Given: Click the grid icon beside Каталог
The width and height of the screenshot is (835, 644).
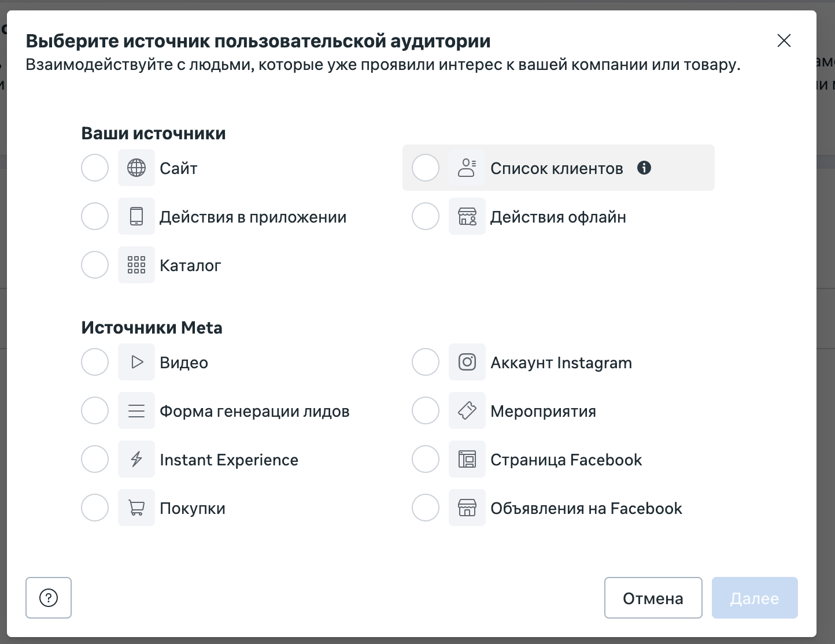Looking at the screenshot, I should [x=136, y=265].
